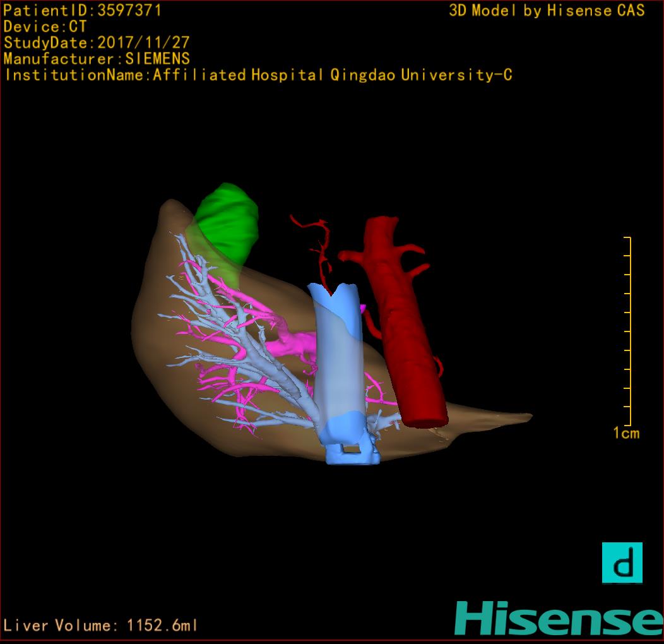The image size is (664, 644).
Task: Click the Liver Volume 1152.6ml readout
Action: (x=100, y=626)
